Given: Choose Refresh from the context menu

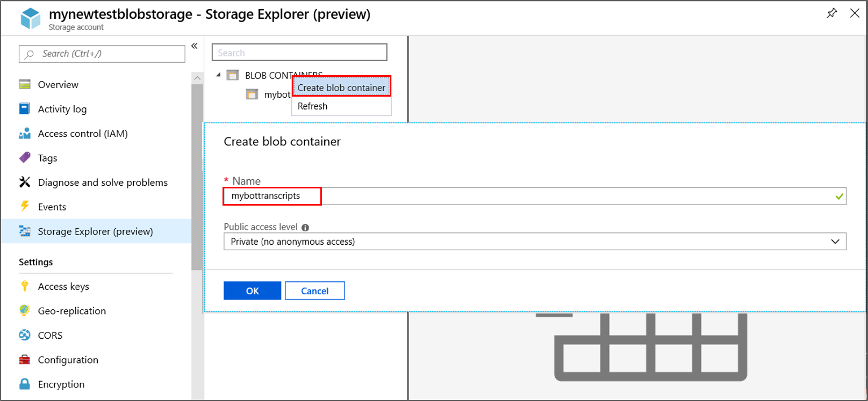Looking at the screenshot, I should (313, 106).
